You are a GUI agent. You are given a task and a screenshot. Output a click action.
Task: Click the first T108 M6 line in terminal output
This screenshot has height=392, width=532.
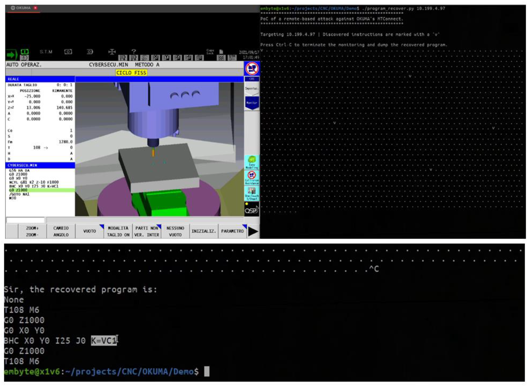pyautogui.click(x=22, y=310)
